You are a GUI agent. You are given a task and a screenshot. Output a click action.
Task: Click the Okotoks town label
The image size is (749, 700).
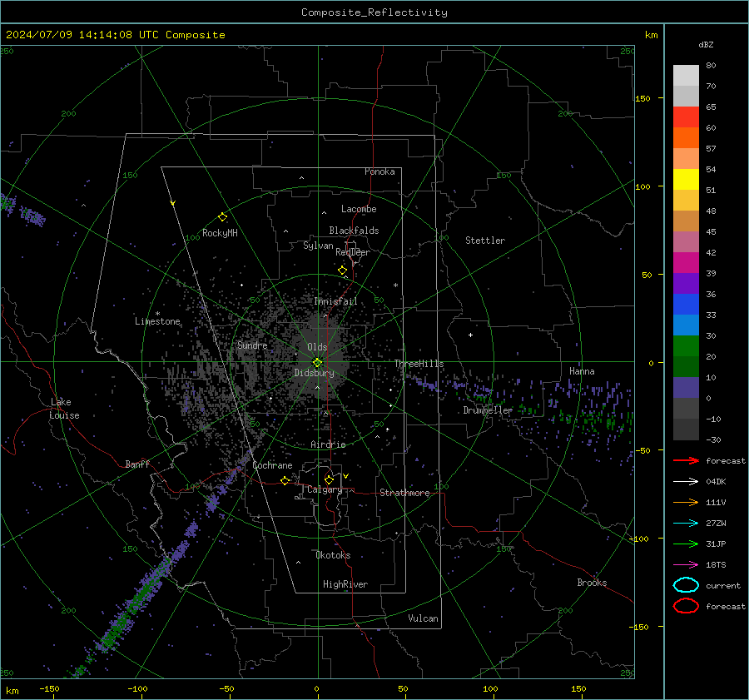click(333, 555)
